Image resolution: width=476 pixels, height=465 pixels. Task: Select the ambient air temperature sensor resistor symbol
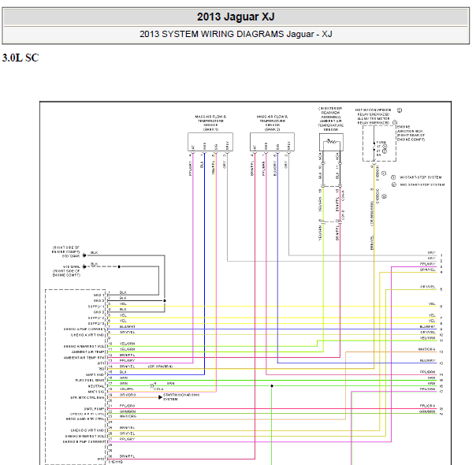point(332,142)
